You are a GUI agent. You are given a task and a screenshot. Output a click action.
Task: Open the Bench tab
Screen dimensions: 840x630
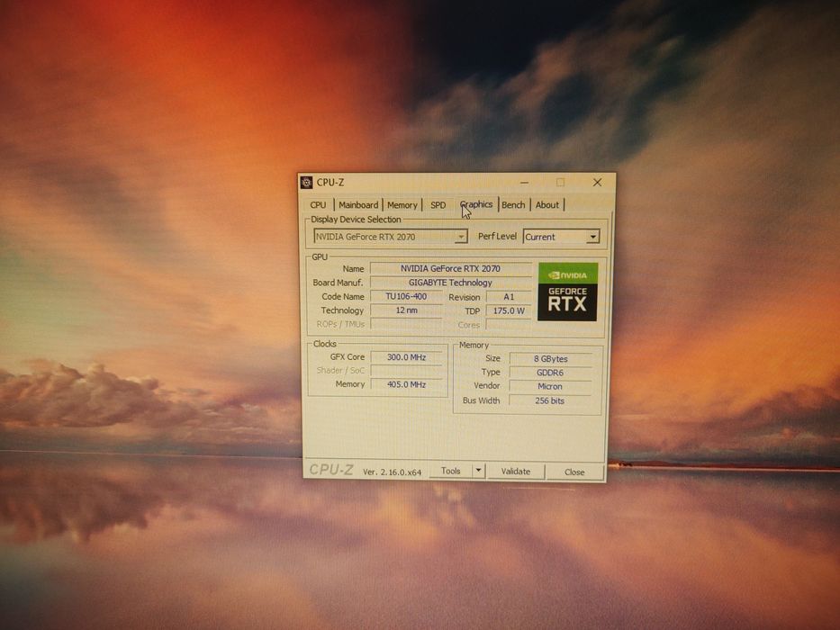(513, 204)
